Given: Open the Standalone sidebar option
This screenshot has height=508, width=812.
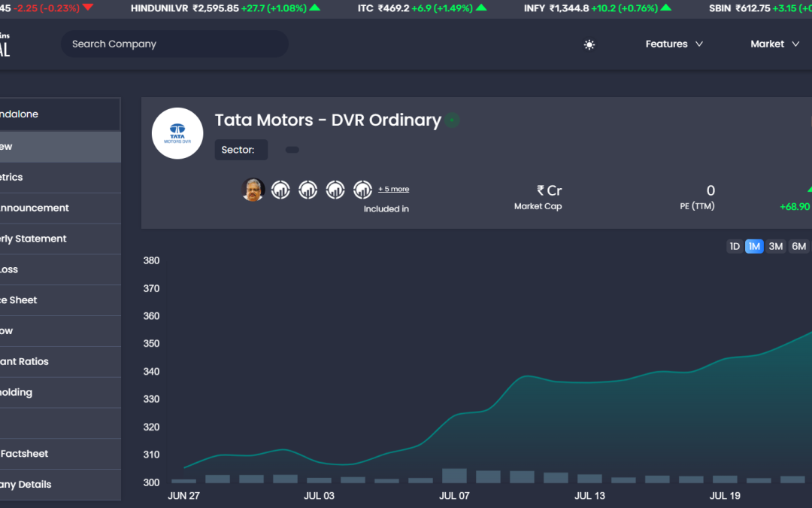Looking at the screenshot, I should 60,114.
